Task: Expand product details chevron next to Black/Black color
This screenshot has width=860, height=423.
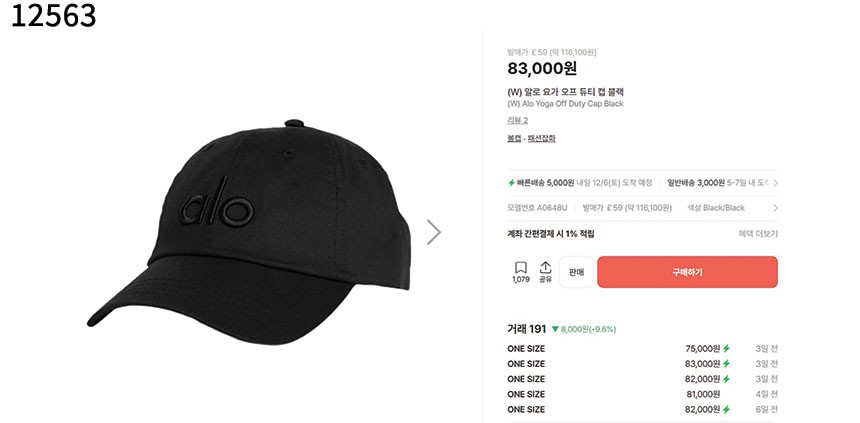Action: point(775,208)
